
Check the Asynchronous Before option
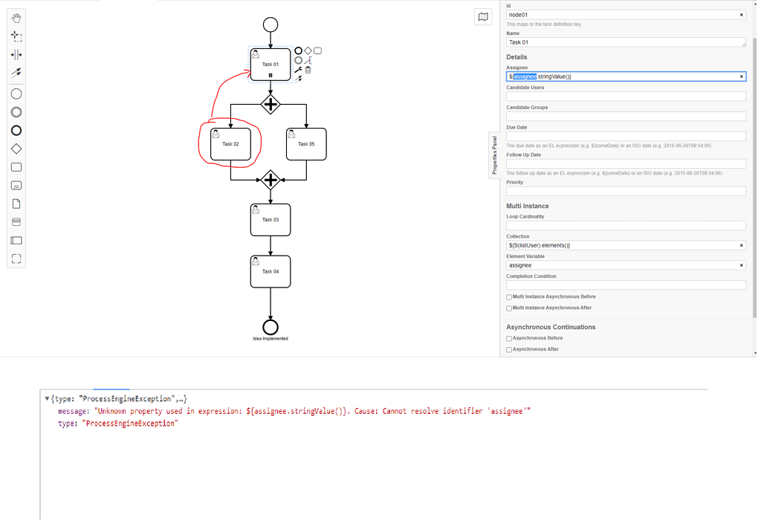[509, 338]
